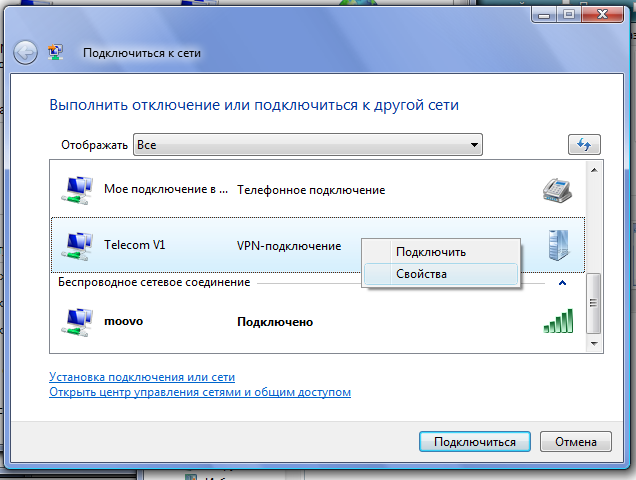Choose Свойства in the context menu
This screenshot has width=636, height=480.
click(x=440, y=274)
